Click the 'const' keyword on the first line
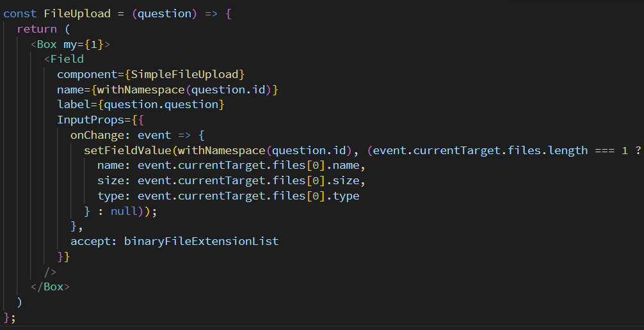Screen dimensions: 644x330 (x=20, y=13)
